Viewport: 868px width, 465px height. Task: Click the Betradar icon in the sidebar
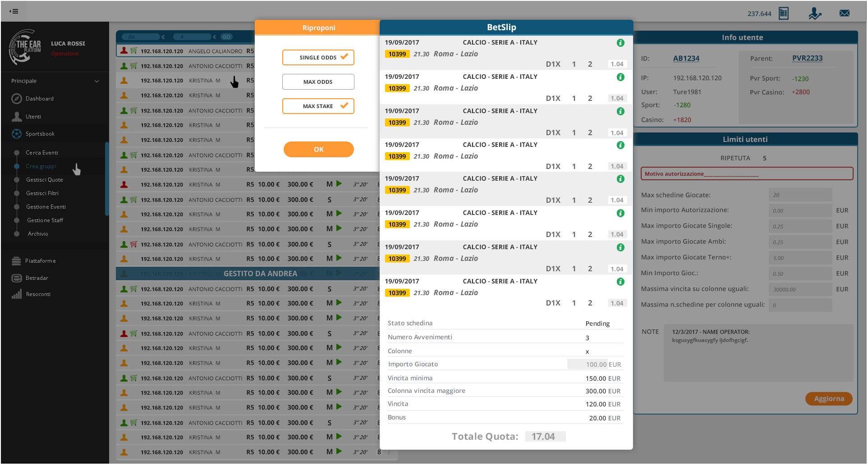pyautogui.click(x=17, y=278)
